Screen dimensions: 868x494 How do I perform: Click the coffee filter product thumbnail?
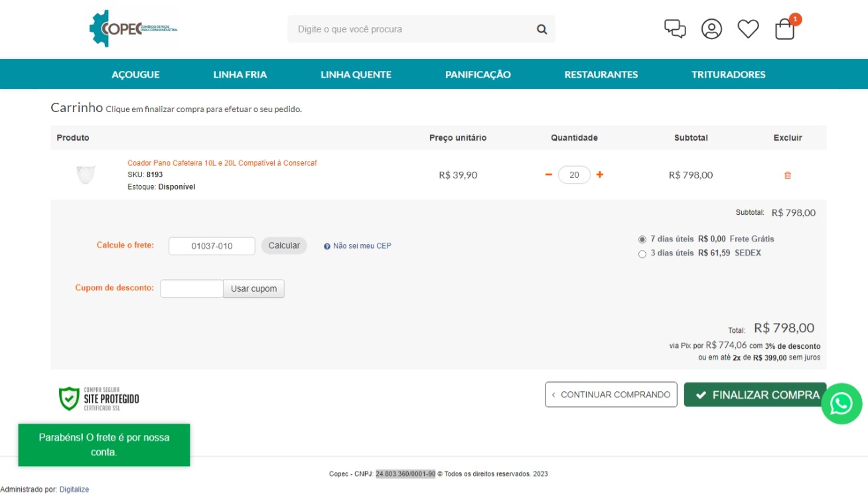pyautogui.click(x=86, y=174)
